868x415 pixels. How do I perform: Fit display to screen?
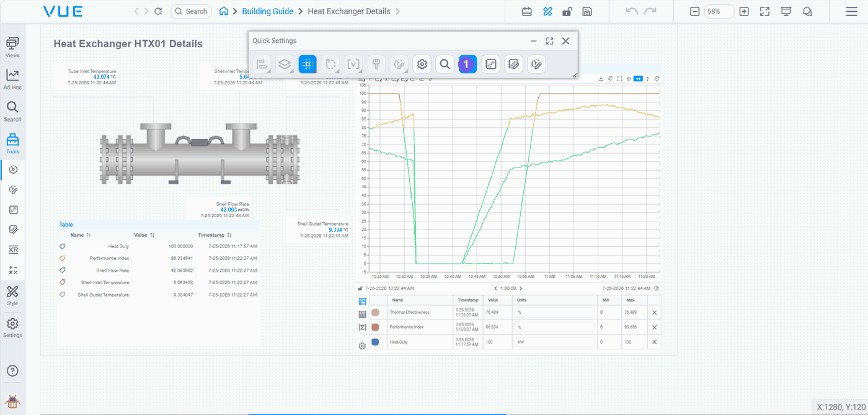tap(764, 11)
